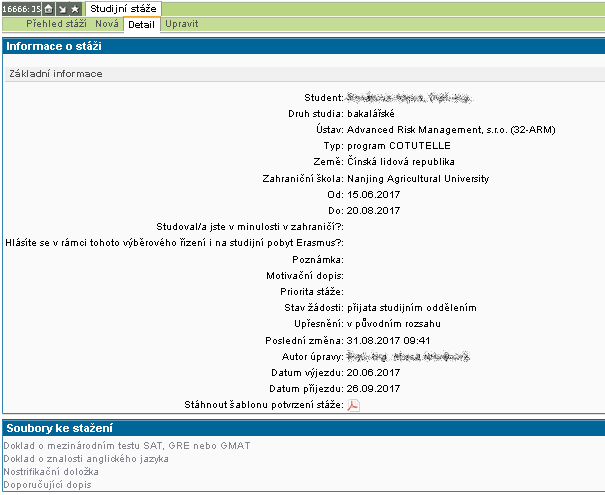Download the internship confirmation PDF template
605x495 pixels.
(x=352, y=405)
